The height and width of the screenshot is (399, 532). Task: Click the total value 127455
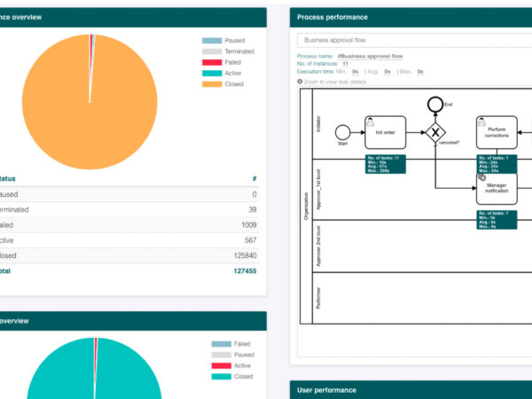click(x=245, y=270)
